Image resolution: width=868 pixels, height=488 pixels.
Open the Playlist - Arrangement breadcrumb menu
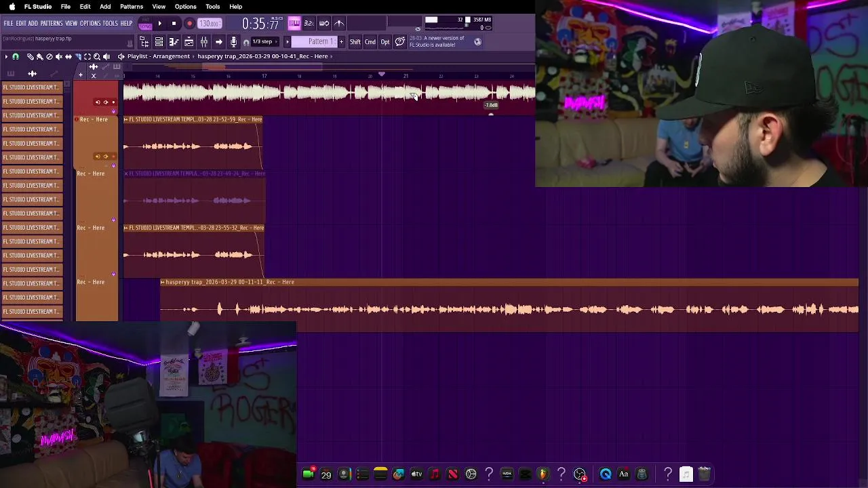(158, 57)
